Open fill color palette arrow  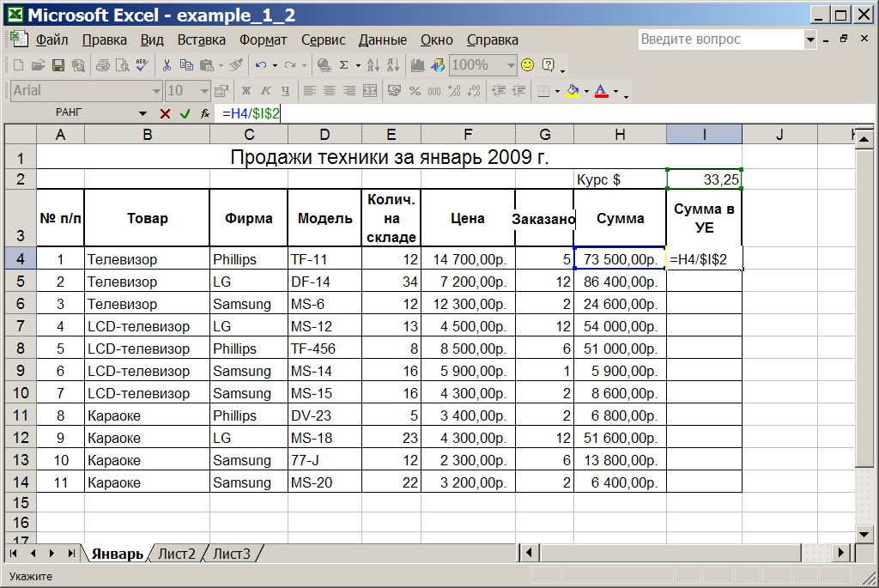point(586,91)
